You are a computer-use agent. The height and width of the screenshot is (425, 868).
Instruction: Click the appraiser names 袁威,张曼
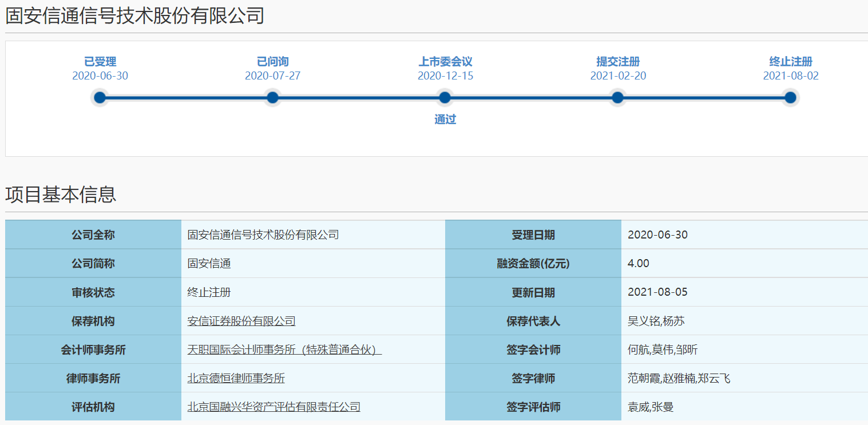pos(651,407)
